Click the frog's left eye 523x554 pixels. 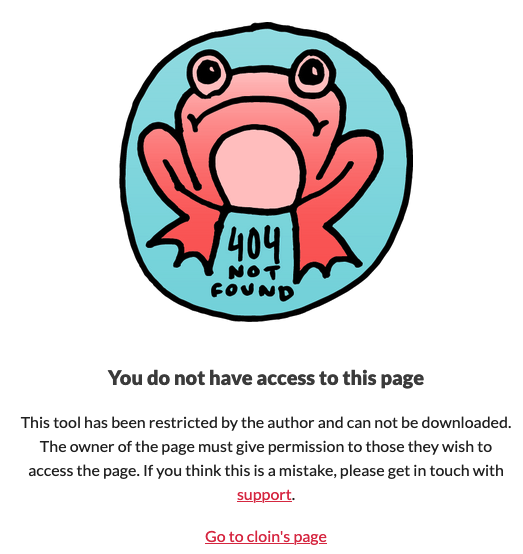click(208, 73)
